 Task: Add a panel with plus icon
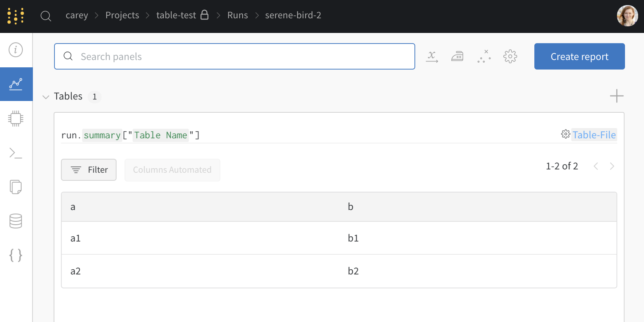click(617, 96)
